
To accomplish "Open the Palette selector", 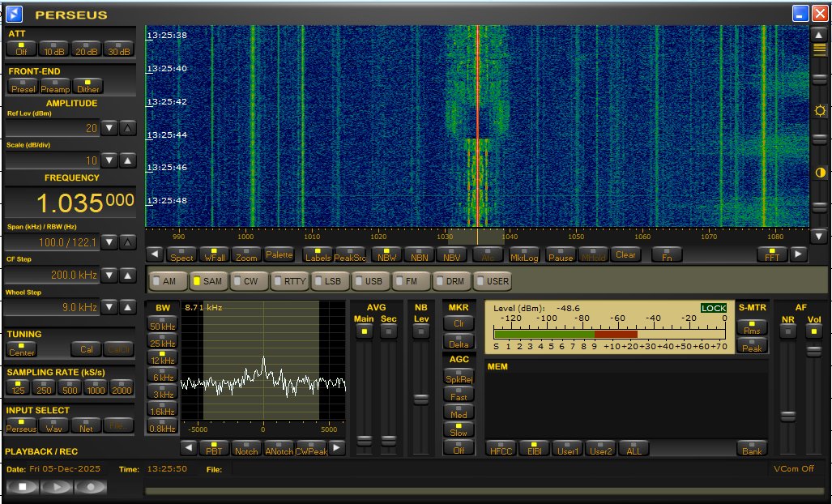I will click(x=279, y=254).
